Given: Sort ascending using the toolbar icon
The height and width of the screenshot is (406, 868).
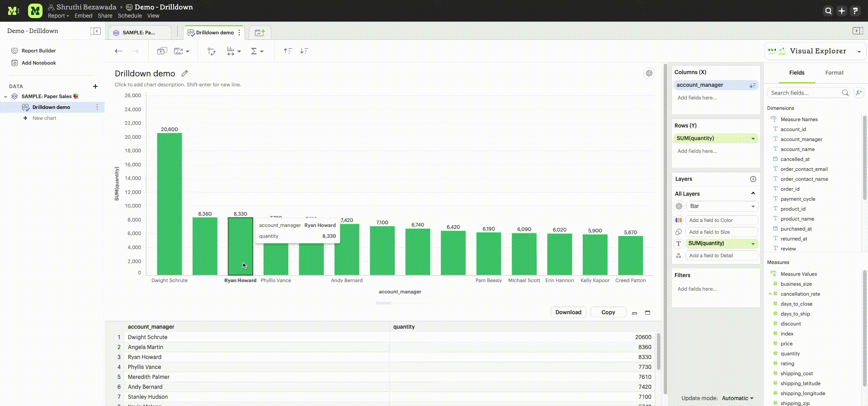Looking at the screenshot, I should point(288,51).
